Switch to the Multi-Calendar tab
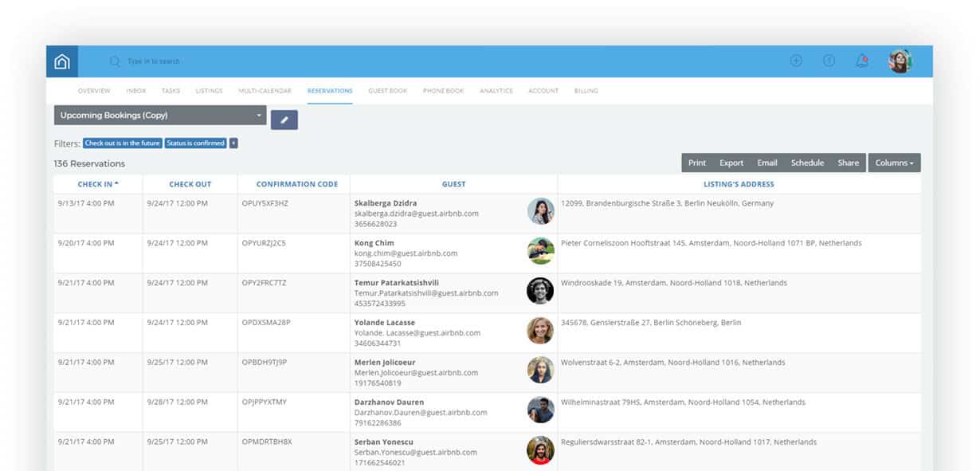 pos(265,91)
